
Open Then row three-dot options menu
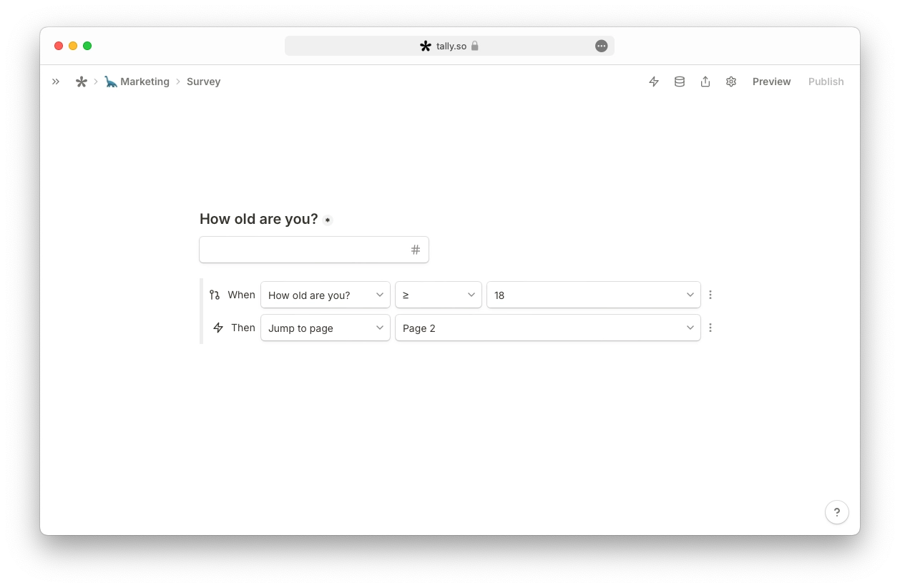pos(710,328)
